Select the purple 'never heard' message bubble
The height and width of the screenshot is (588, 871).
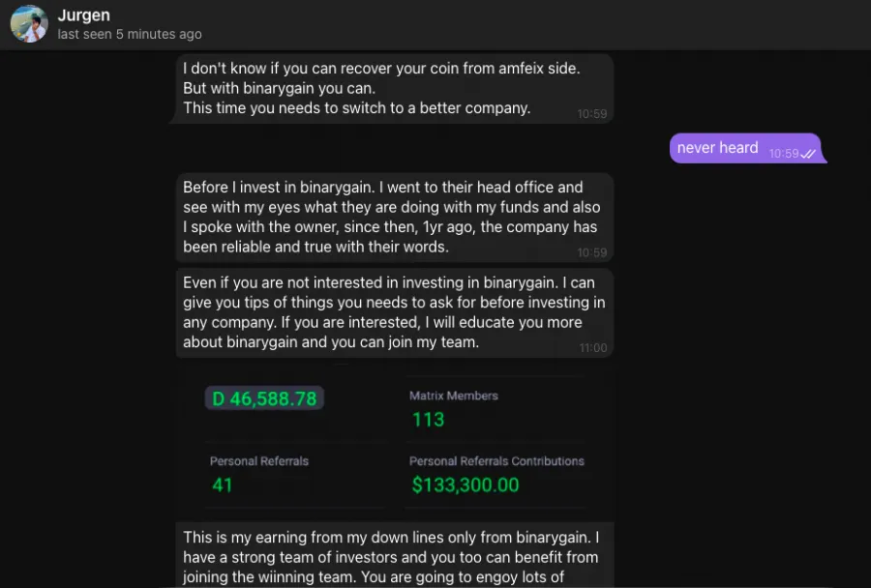(718, 148)
